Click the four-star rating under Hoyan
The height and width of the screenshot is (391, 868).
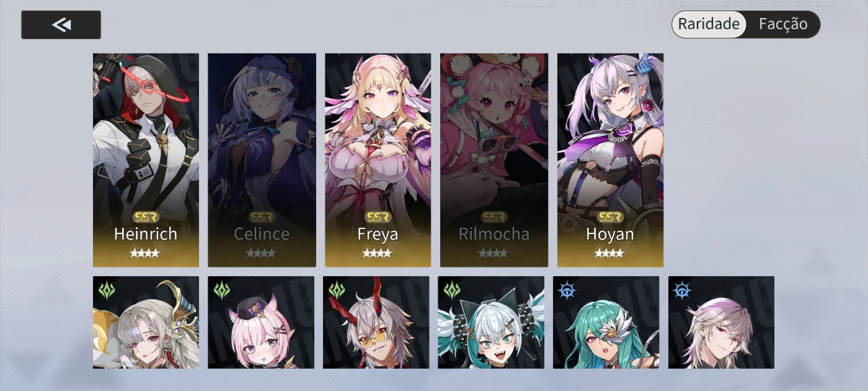[609, 253]
